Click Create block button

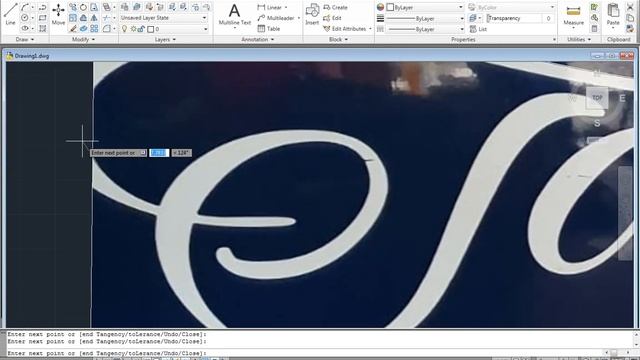[335, 7]
